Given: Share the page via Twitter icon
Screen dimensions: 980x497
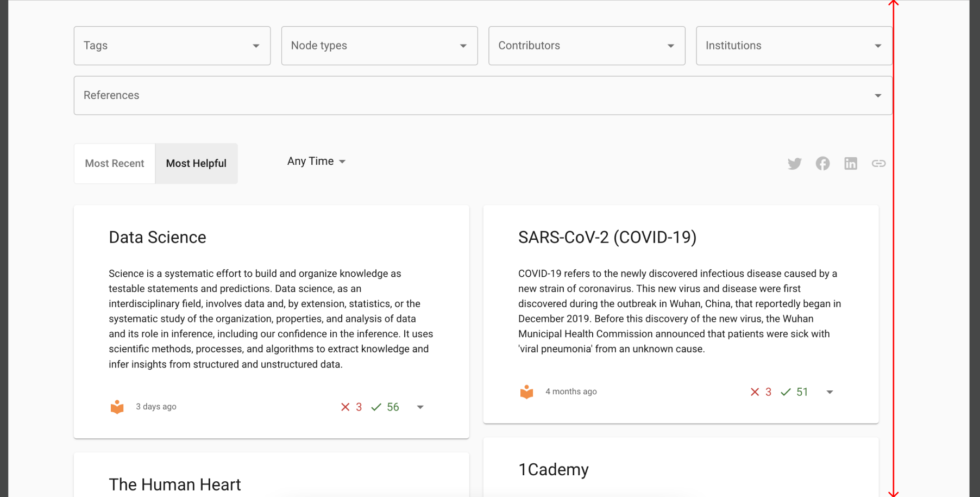Looking at the screenshot, I should pyautogui.click(x=794, y=164).
